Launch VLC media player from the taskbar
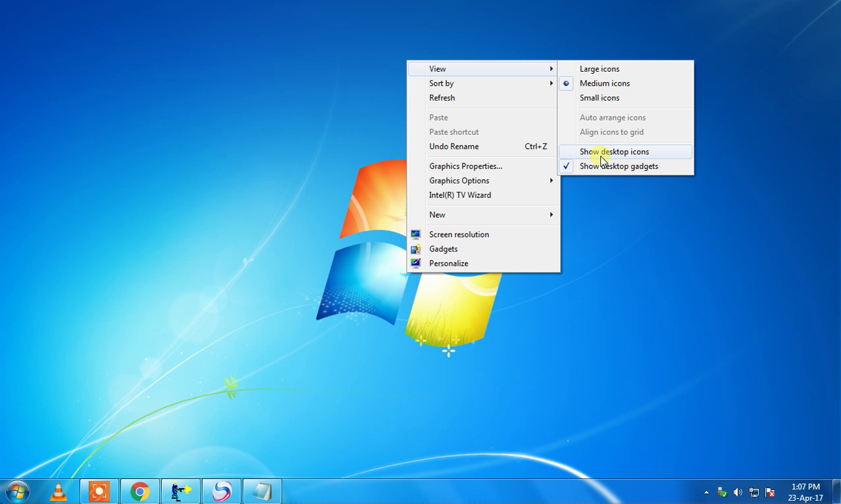Viewport: 841px width, 504px height. 59,491
